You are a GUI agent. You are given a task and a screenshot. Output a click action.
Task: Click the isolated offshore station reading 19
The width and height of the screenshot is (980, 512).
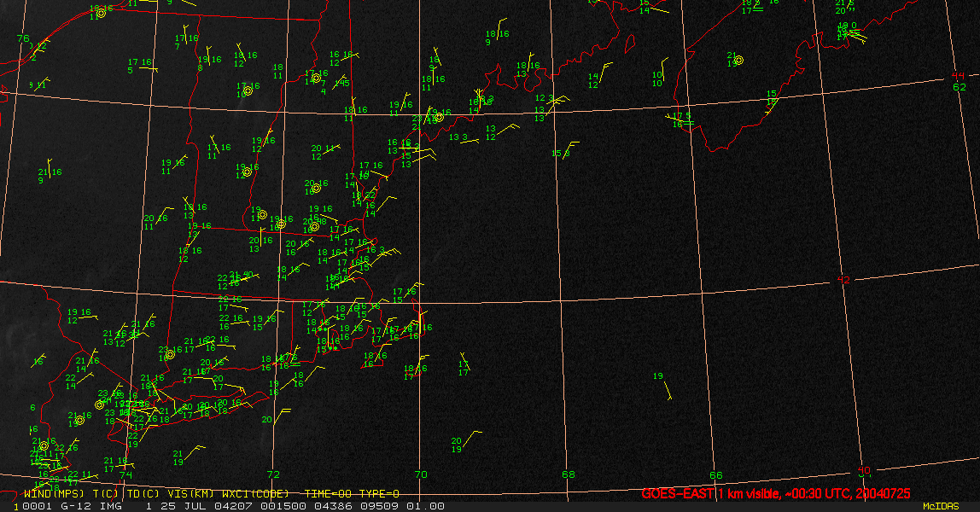tap(658, 375)
